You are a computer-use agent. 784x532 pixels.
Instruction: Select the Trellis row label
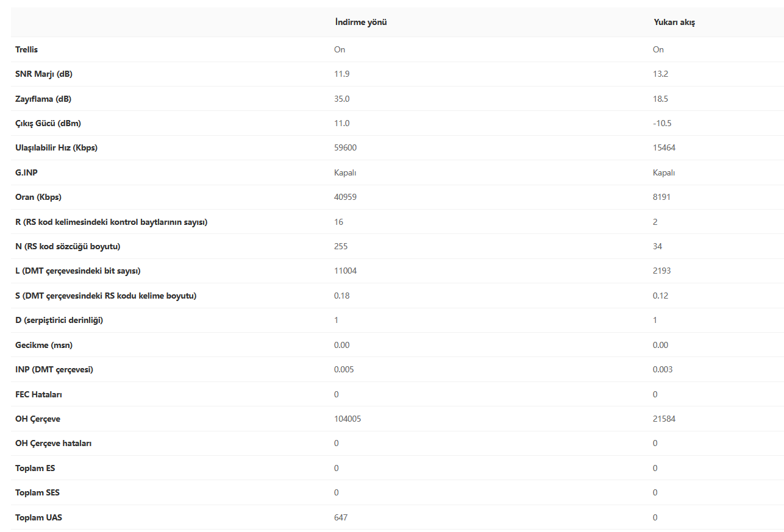[26, 49]
